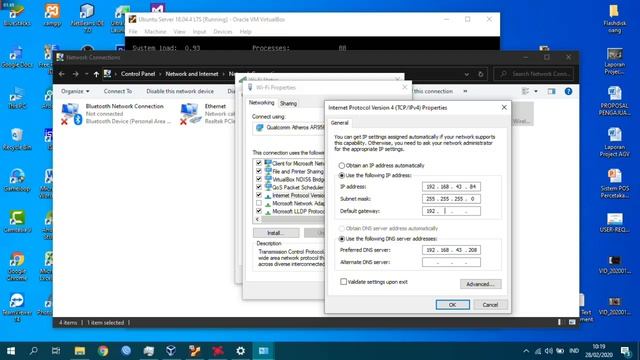Uncheck 'VirtualBox NDIS6 Bridged' item
The width and height of the screenshot is (640, 360).
click(259, 179)
